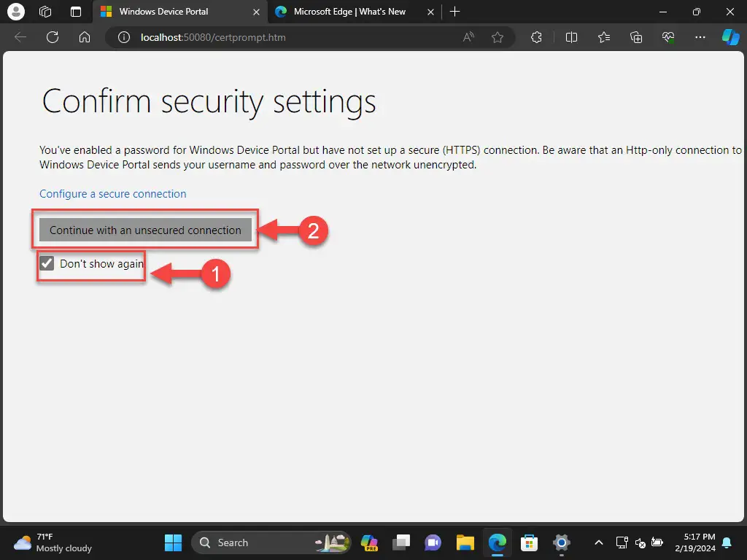Go back using the back arrow

[x=20, y=37]
